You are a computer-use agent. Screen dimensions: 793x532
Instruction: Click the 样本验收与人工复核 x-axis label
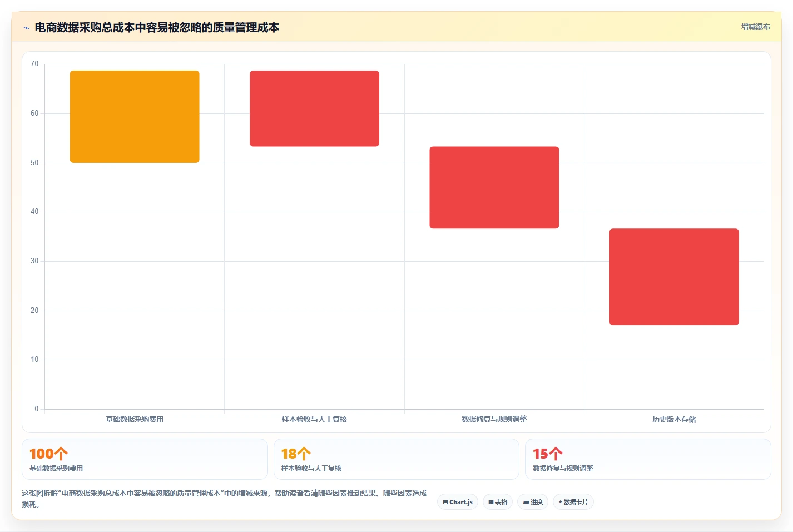314,419
